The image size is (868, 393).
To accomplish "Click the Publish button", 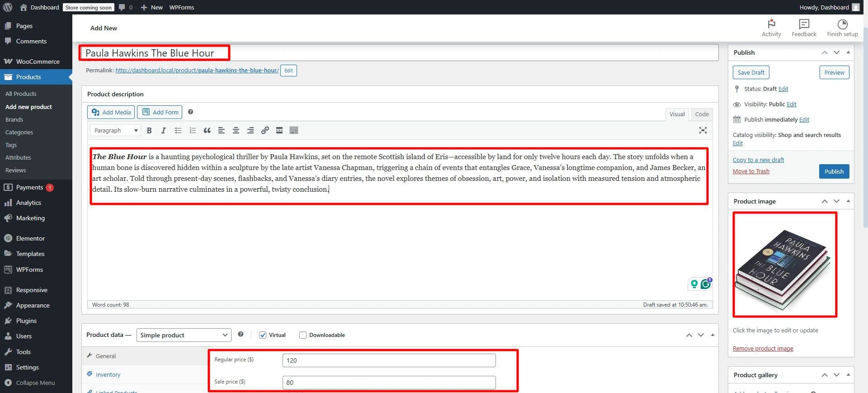I will (834, 171).
